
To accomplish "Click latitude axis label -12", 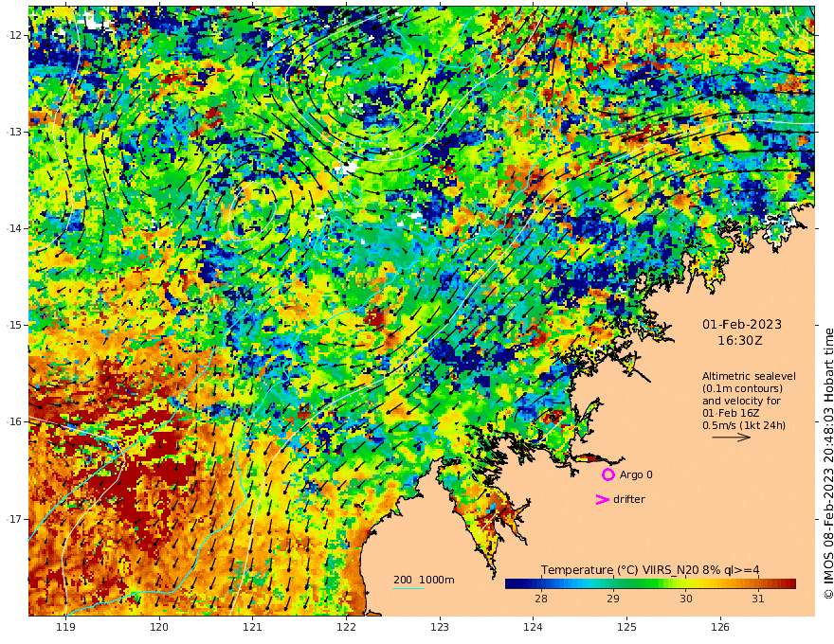I will 14,35.
